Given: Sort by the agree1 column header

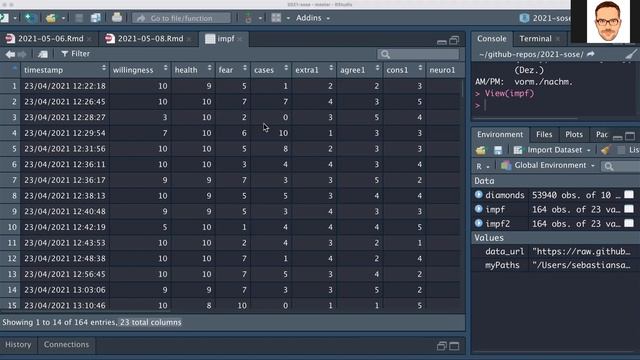Looking at the screenshot, I should 360,70.
